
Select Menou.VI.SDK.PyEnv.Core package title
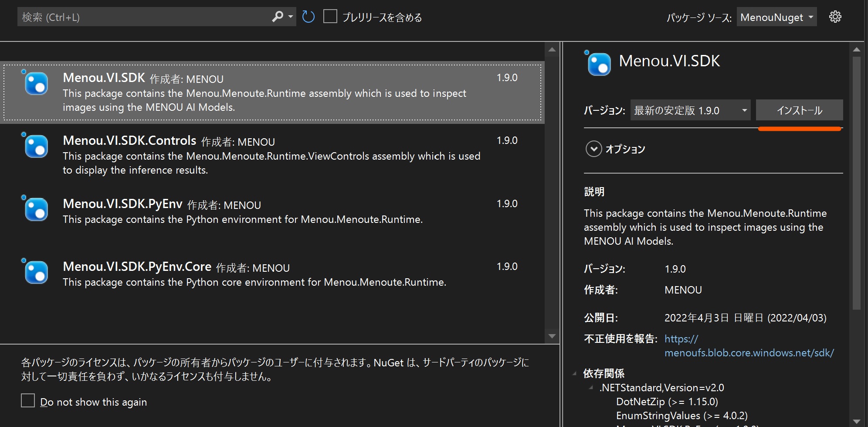(x=137, y=266)
